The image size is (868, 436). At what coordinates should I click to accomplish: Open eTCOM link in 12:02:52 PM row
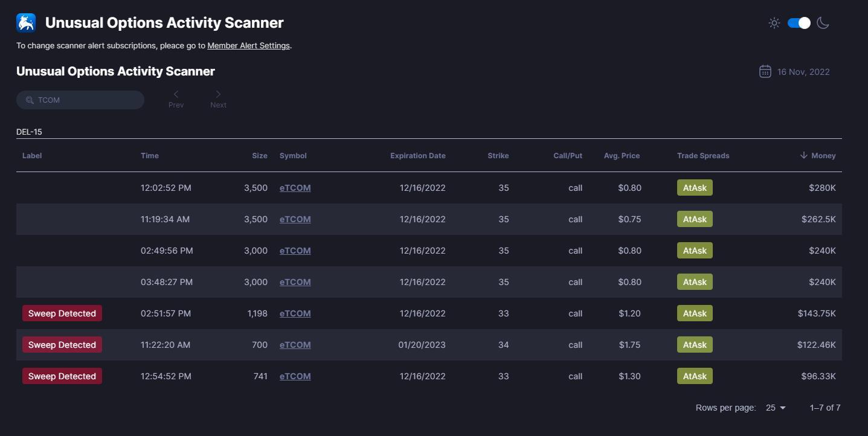(295, 188)
